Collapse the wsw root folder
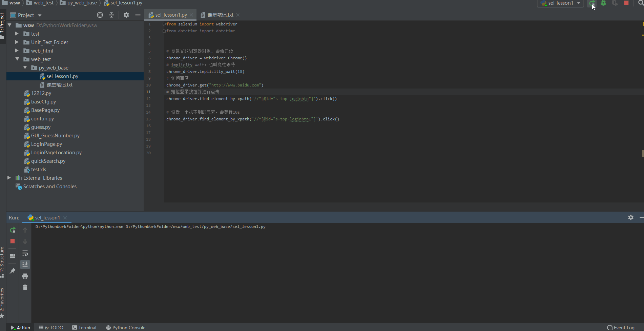This screenshot has height=331, width=644. [9, 25]
